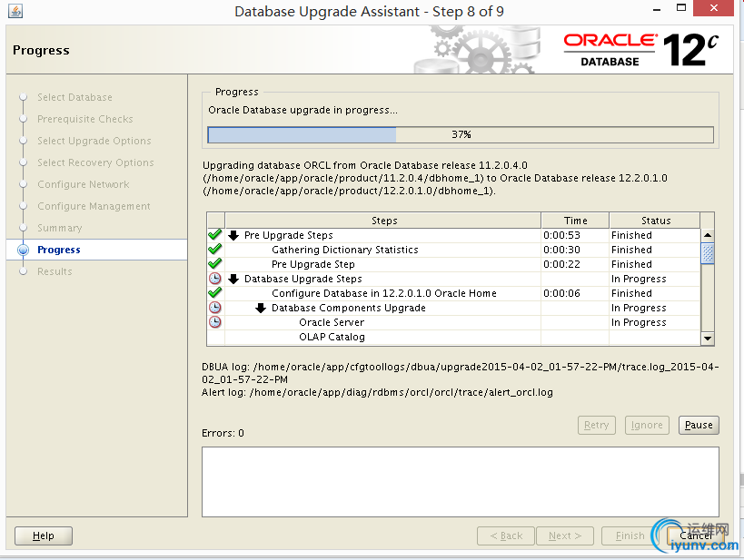The width and height of the screenshot is (744, 560).
Task: Cancel the database upgrade
Action: (696, 535)
